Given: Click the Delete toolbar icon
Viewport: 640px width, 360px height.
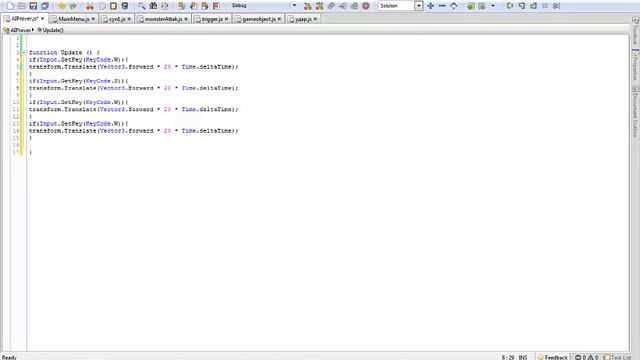Looking at the screenshot, I should point(125,6).
